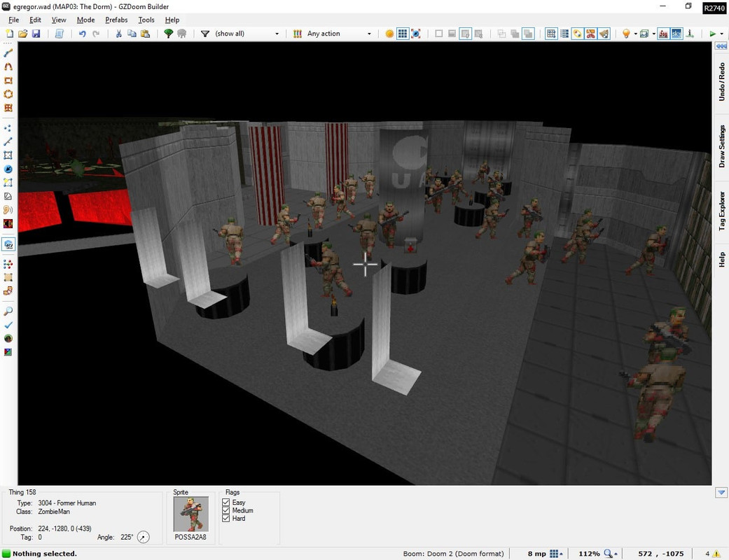The image size is (729, 560).
Task: Copy selection toolbar icon
Action: [x=132, y=34]
